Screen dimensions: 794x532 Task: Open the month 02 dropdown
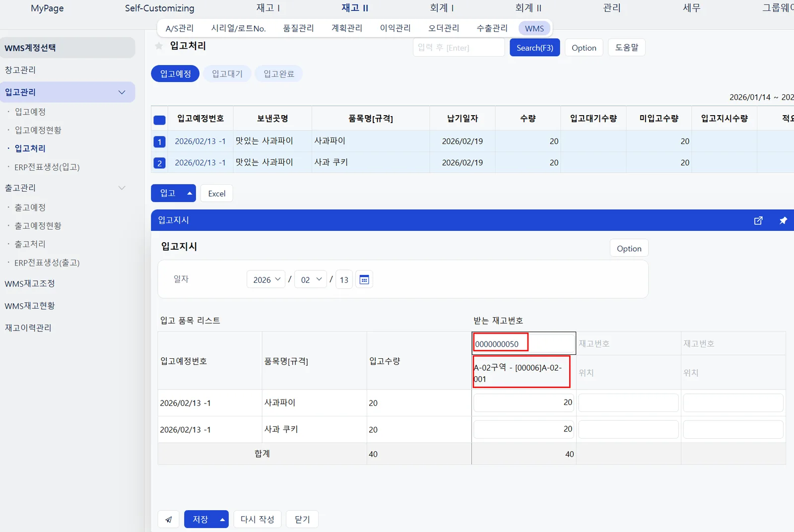311,279
